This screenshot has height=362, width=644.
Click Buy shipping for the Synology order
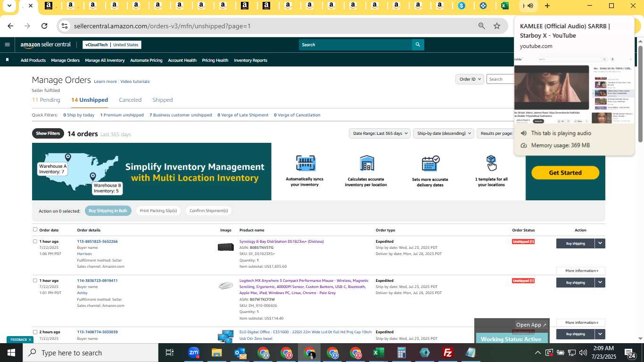click(575, 243)
